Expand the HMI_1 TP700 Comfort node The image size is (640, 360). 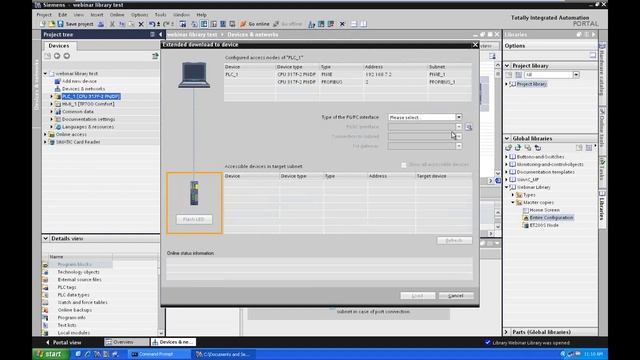(51, 104)
